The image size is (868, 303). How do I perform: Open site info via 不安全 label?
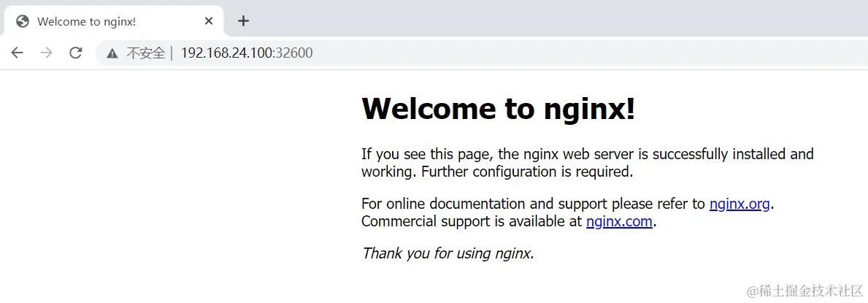(x=145, y=53)
